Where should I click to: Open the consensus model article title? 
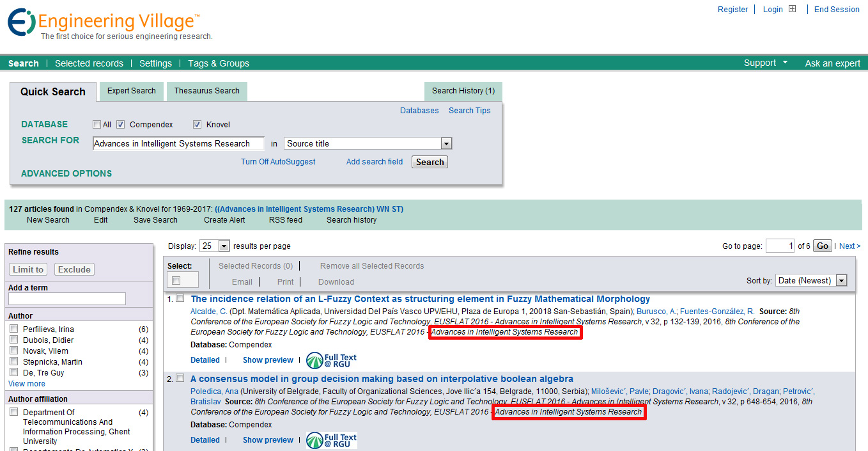[x=382, y=379]
